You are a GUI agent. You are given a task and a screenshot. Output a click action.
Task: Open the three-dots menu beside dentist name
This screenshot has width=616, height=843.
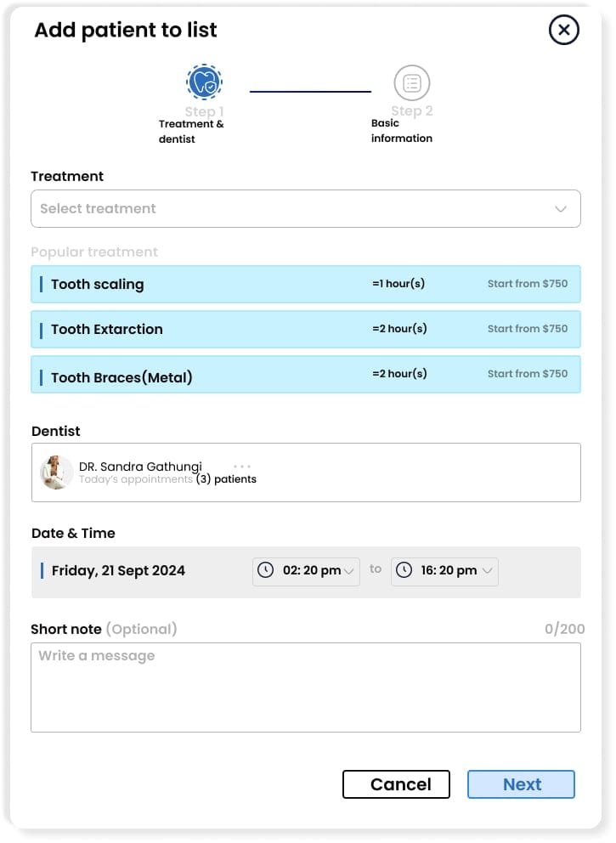(x=242, y=467)
